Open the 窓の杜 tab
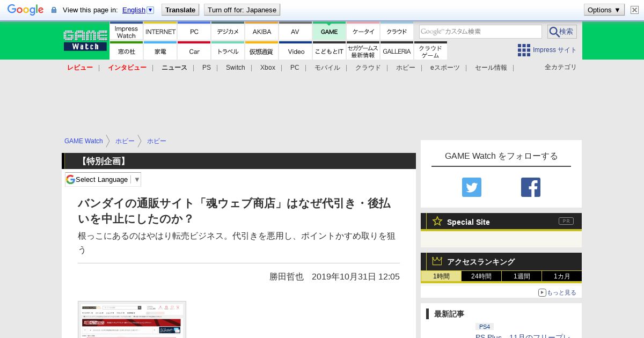 [x=126, y=52]
